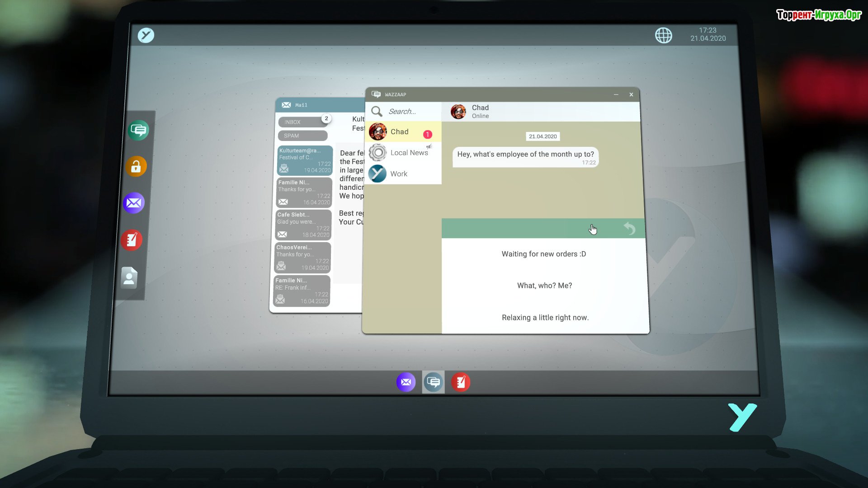868x488 pixels.
Task: Switch to the SPAM folder
Action: click(302, 136)
